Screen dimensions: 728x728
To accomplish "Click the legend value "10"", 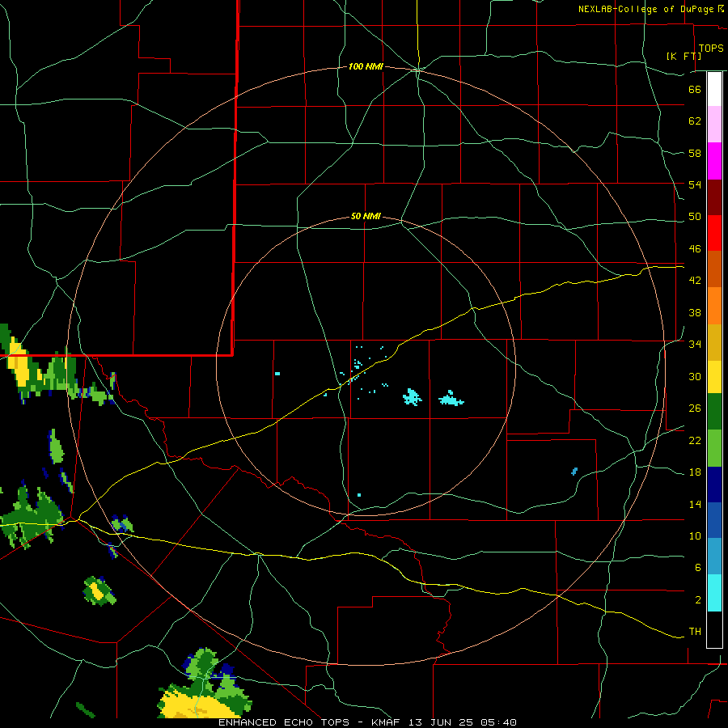I will point(695,536).
